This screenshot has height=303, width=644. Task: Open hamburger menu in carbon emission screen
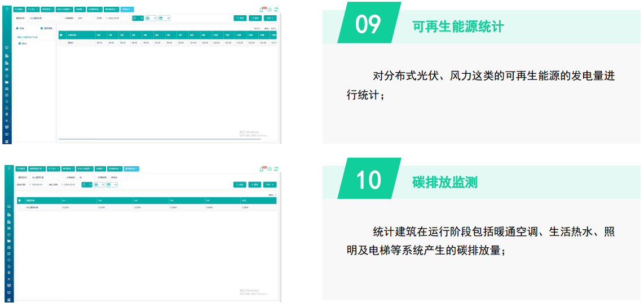(9, 168)
